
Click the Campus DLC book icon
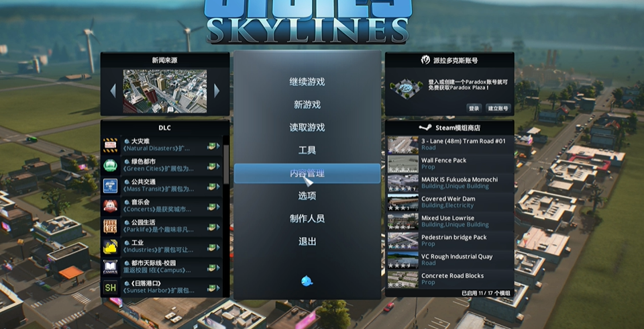point(110,267)
